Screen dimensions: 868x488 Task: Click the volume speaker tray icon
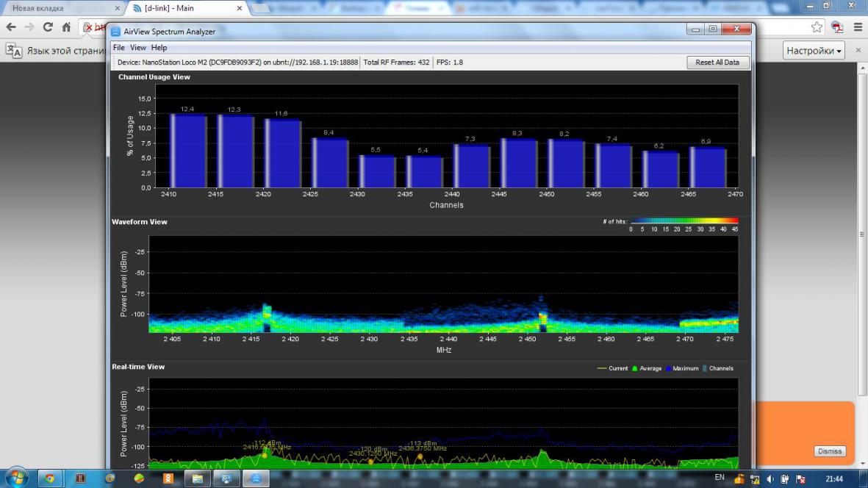click(771, 479)
